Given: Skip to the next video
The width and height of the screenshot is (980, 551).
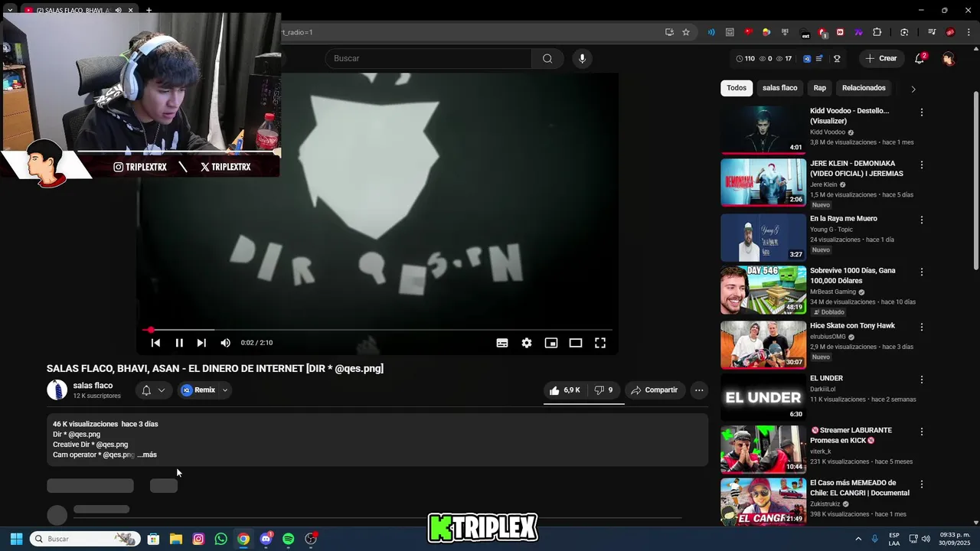Looking at the screenshot, I should click(201, 343).
